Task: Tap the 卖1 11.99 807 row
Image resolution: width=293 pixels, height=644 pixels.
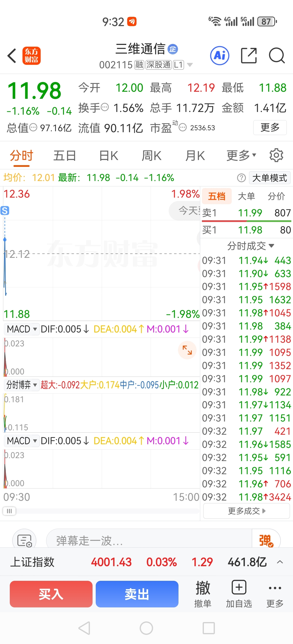Action: [x=246, y=213]
